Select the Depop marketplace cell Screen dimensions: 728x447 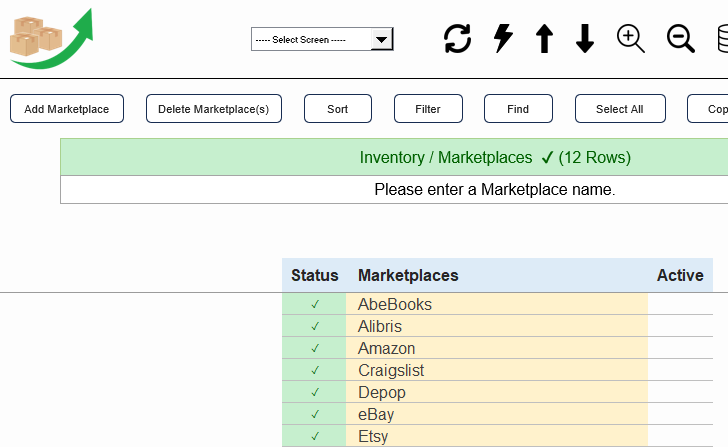[x=497, y=392]
